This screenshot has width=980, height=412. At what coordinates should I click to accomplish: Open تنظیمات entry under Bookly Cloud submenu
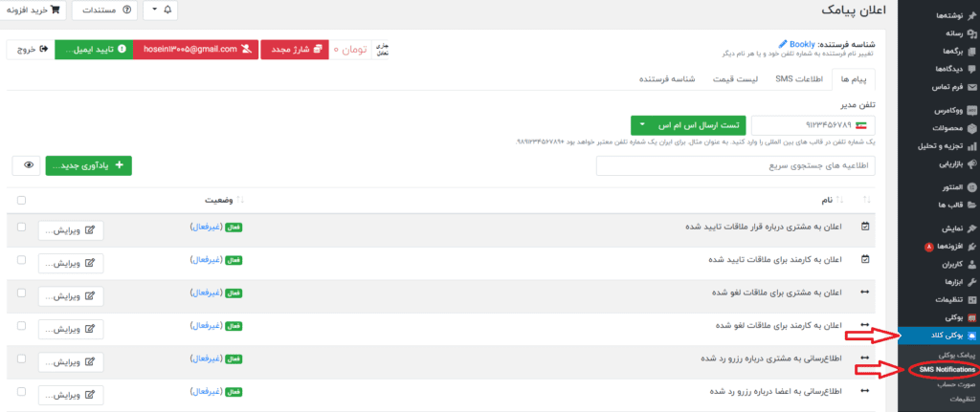coord(961,399)
